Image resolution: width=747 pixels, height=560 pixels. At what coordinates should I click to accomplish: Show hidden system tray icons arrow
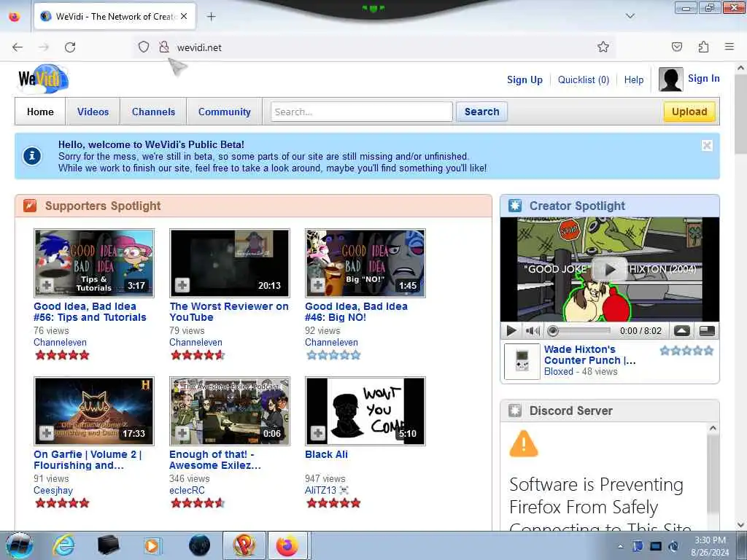(620, 546)
